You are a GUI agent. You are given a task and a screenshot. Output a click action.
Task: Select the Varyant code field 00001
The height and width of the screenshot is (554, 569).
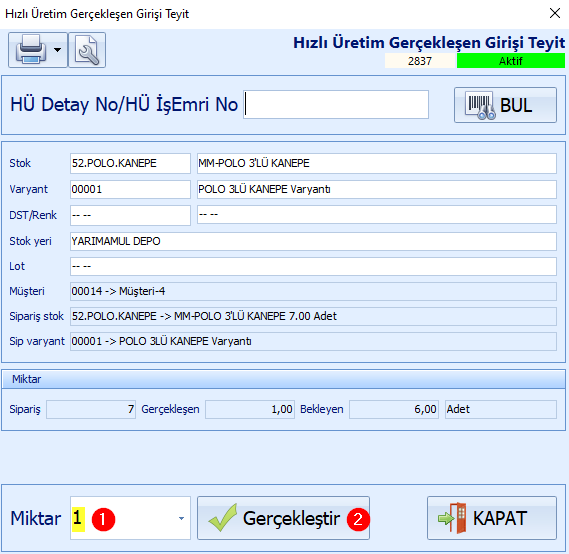pos(130,189)
